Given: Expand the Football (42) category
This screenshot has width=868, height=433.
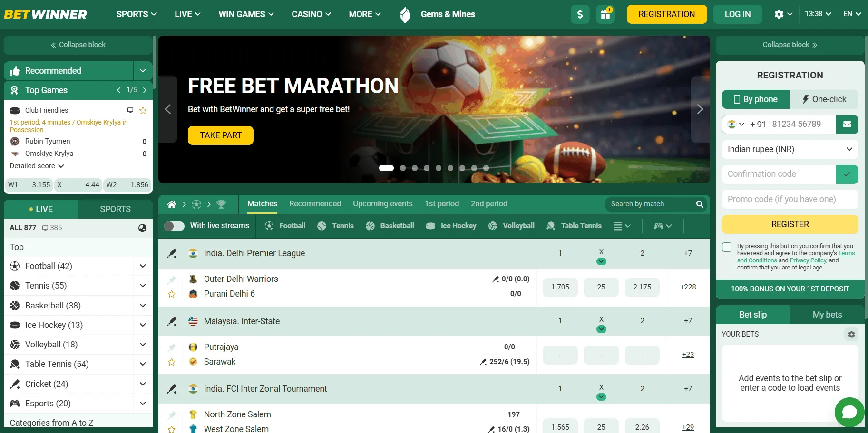Looking at the screenshot, I should tap(142, 266).
